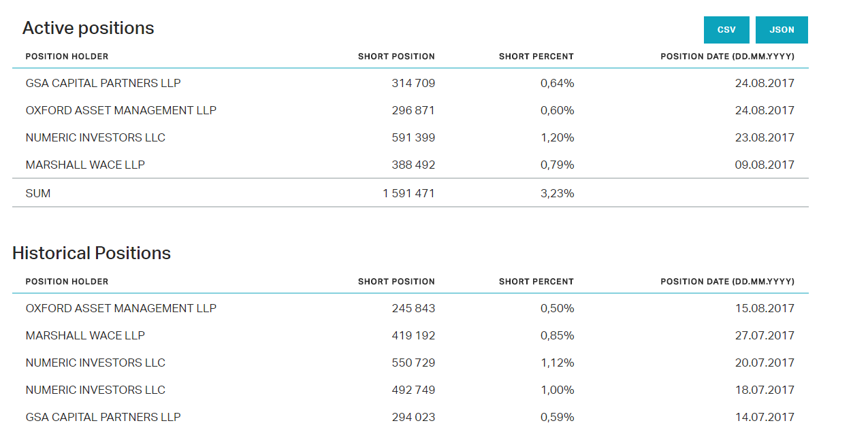Click the Historical Positions heading
868x436 pixels.
click(x=91, y=253)
